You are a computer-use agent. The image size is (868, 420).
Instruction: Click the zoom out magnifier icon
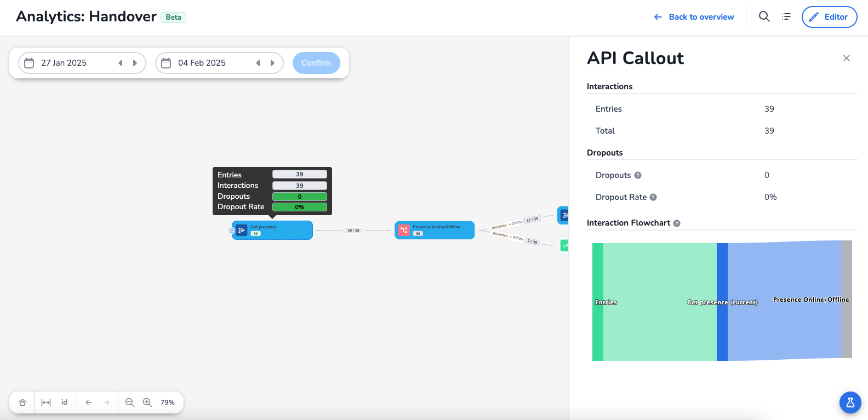(130, 402)
